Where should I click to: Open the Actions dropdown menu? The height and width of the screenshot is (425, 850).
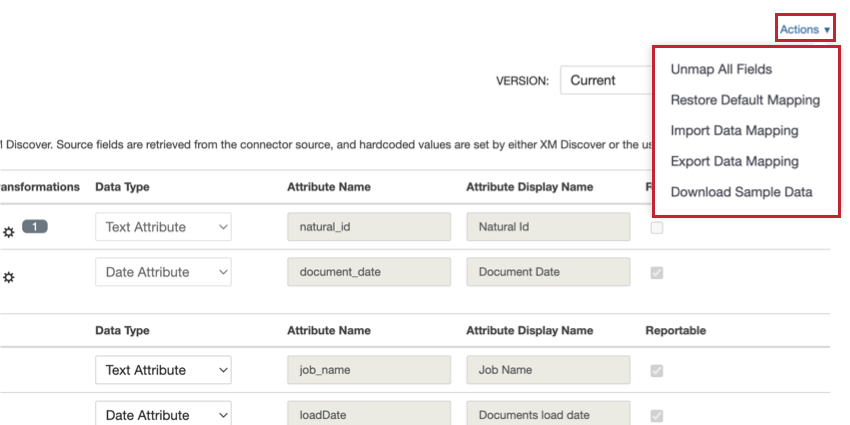(805, 30)
